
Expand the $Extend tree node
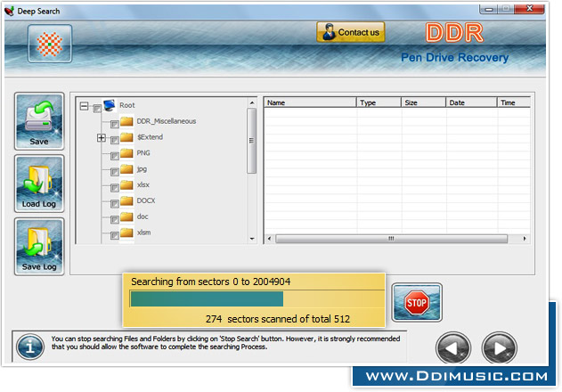coord(102,137)
